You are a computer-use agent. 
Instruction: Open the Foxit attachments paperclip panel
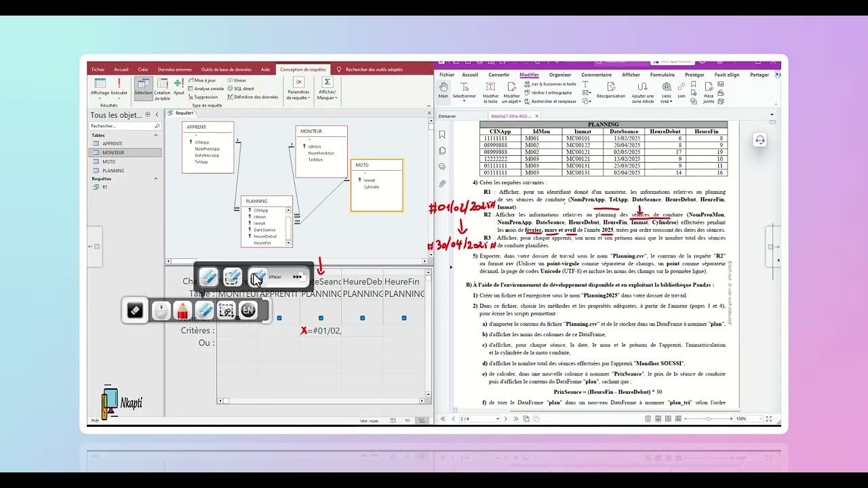coord(442,184)
